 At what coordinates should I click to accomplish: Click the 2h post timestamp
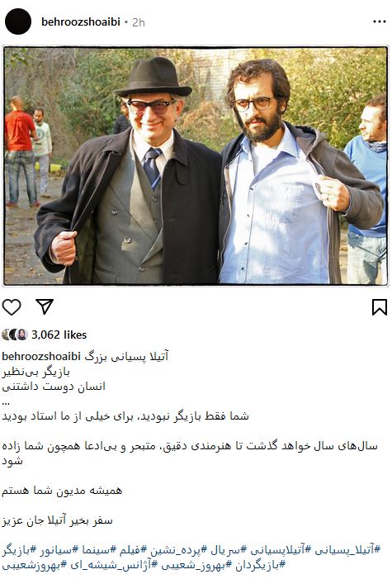click(139, 22)
